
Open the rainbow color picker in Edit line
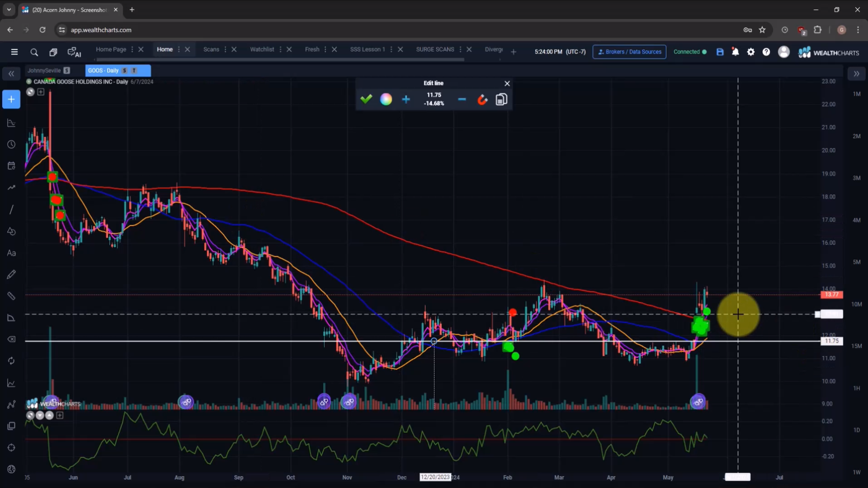pos(386,99)
